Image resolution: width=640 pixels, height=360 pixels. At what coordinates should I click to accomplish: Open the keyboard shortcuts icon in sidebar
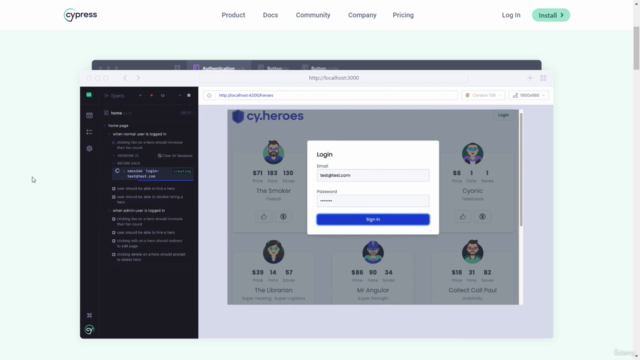tap(89, 315)
